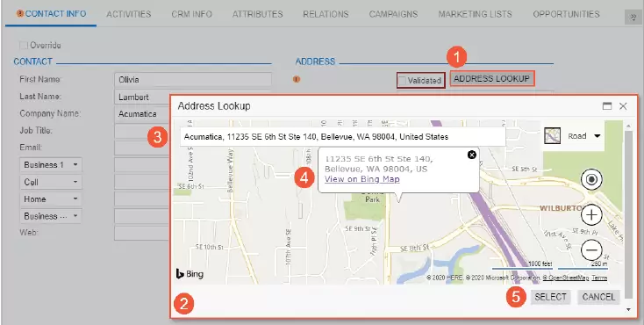Open the Opportunities tab
Image resolution: width=644 pixels, height=325 pixels.
(x=567, y=14)
